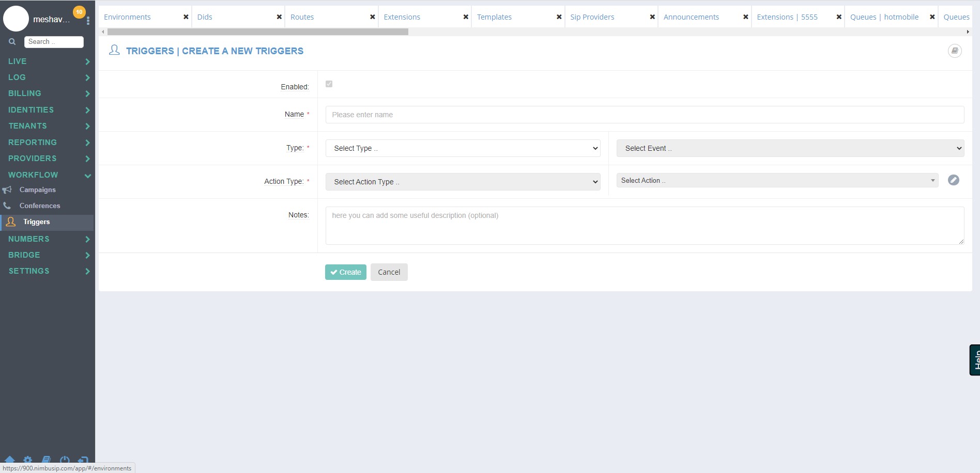Image resolution: width=980 pixels, height=473 pixels.
Task: Open the documentation book icon at the top right of the form
Action: pos(955,51)
